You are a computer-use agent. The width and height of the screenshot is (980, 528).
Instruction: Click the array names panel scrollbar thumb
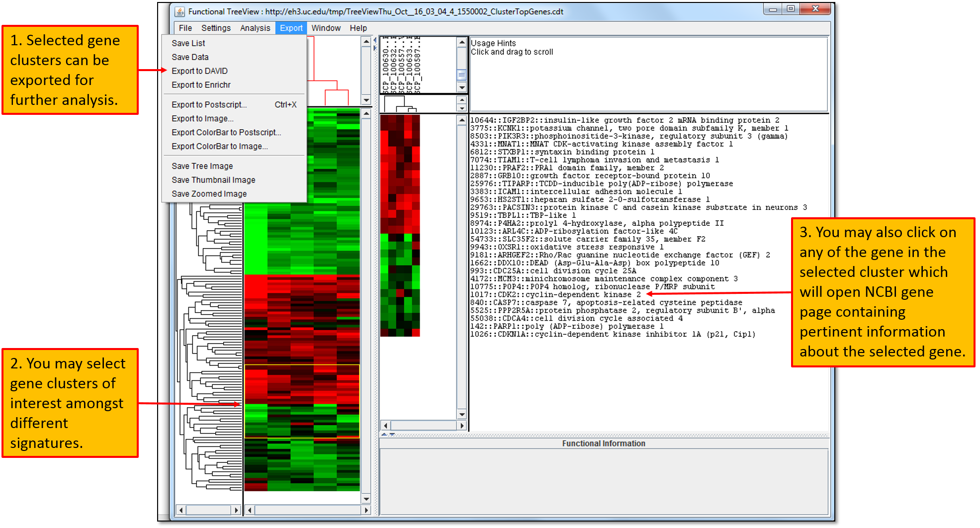tap(462, 75)
